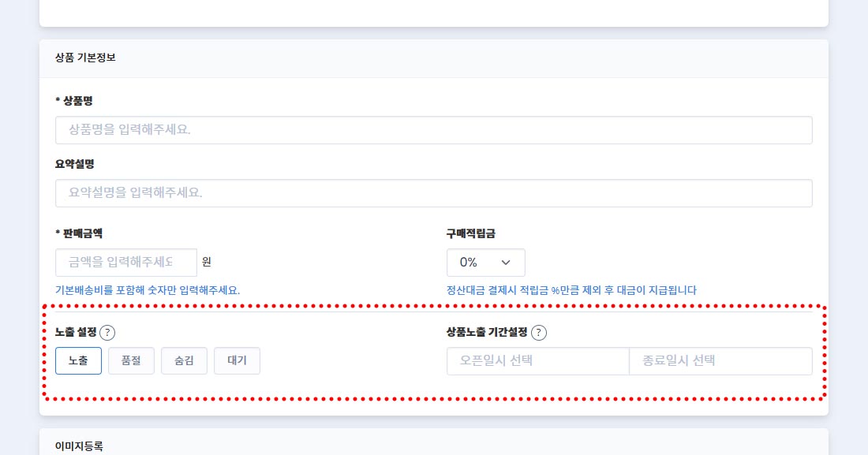868x455 pixels.
Task: Select the 숨김 hidden option
Action: 184,361
